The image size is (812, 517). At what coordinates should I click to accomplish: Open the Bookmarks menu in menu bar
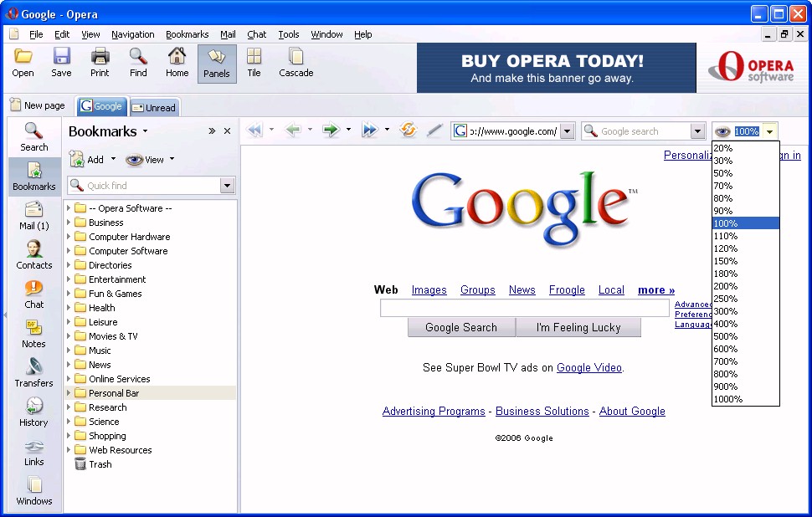[x=187, y=34]
